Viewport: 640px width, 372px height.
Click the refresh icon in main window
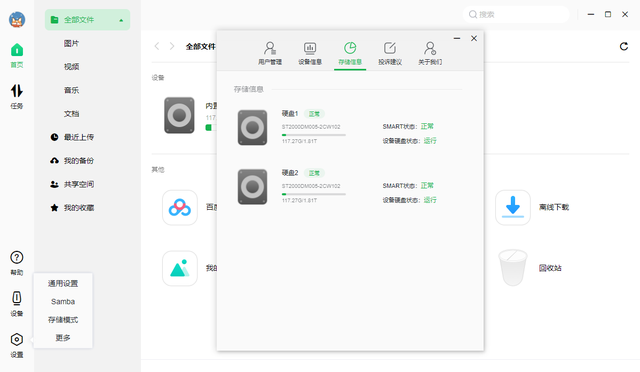tap(624, 47)
